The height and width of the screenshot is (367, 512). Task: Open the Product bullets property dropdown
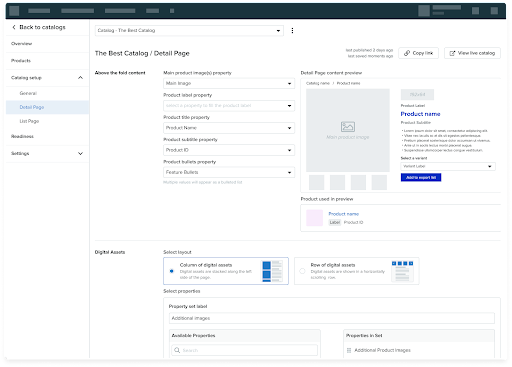tap(229, 172)
